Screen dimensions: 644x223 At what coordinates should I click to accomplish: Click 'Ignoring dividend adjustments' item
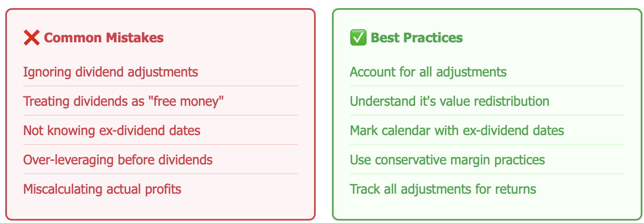pos(110,72)
